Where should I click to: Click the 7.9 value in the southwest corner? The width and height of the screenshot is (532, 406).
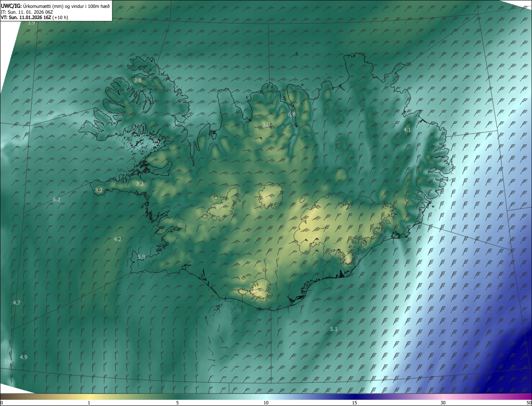coord(7,362)
